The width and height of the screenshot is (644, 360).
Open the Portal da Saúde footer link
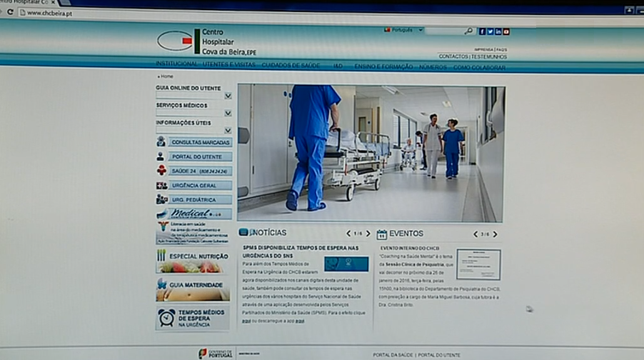pyautogui.click(x=393, y=355)
